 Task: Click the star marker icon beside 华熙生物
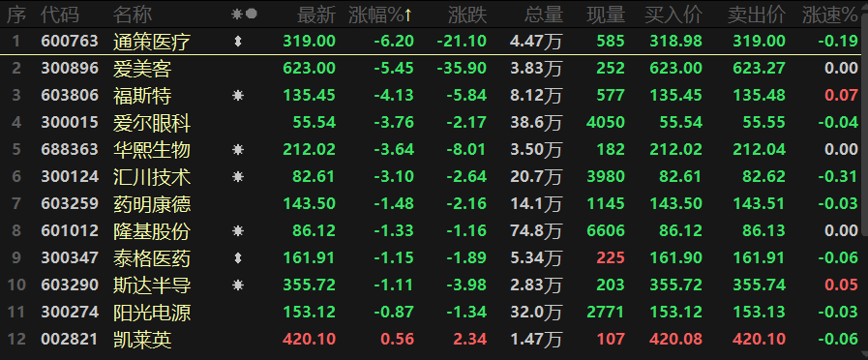(238, 150)
